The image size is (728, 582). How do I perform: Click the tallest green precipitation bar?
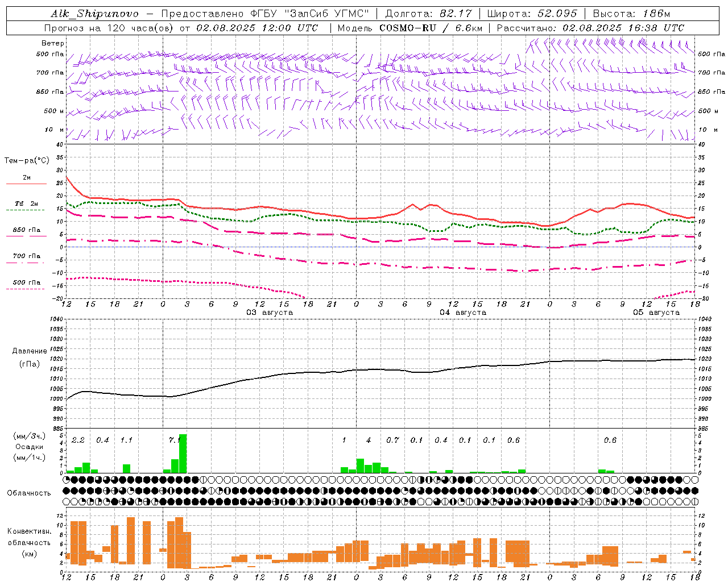(183, 454)
